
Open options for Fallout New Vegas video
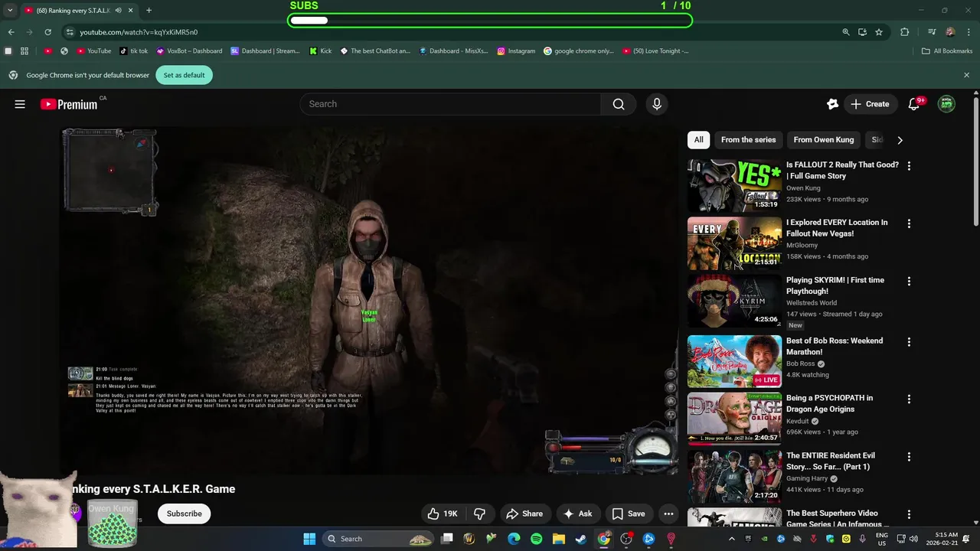pos(909,223)
